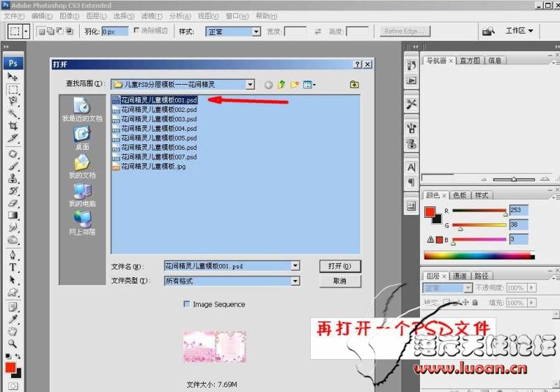
Task: Click the Cancel button in dialog
Action: pyautogui.click(x=339, y=281)
